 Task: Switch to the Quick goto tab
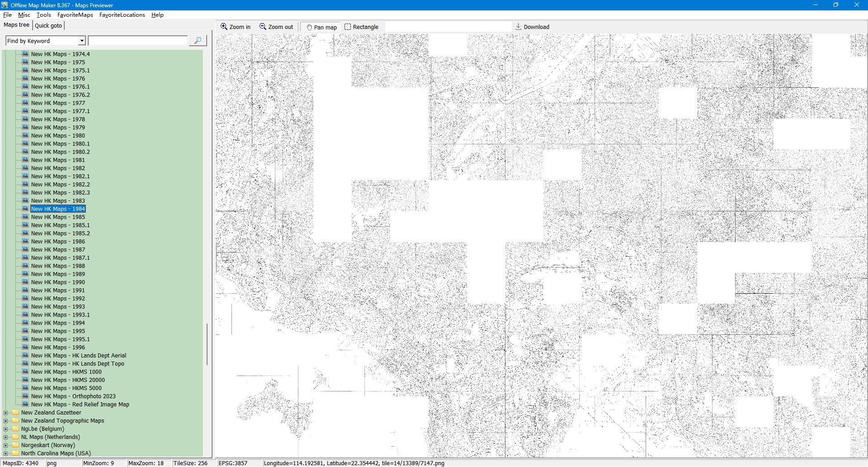(48, 25)
